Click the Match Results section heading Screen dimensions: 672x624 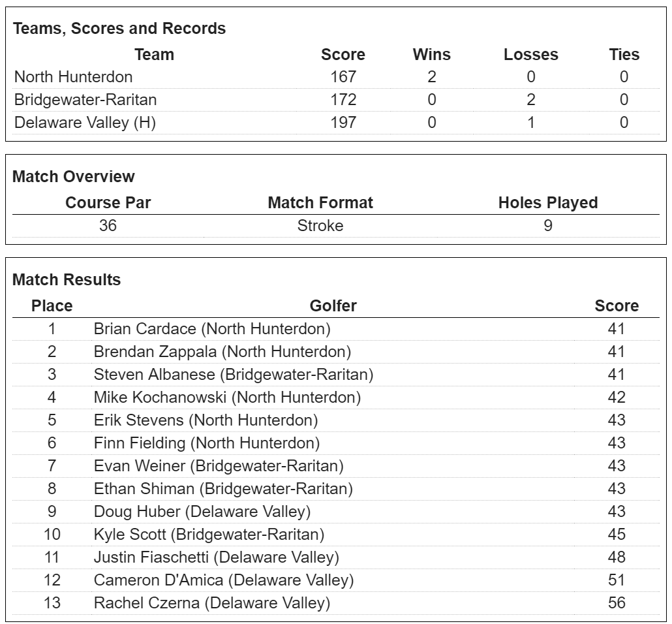67,280
